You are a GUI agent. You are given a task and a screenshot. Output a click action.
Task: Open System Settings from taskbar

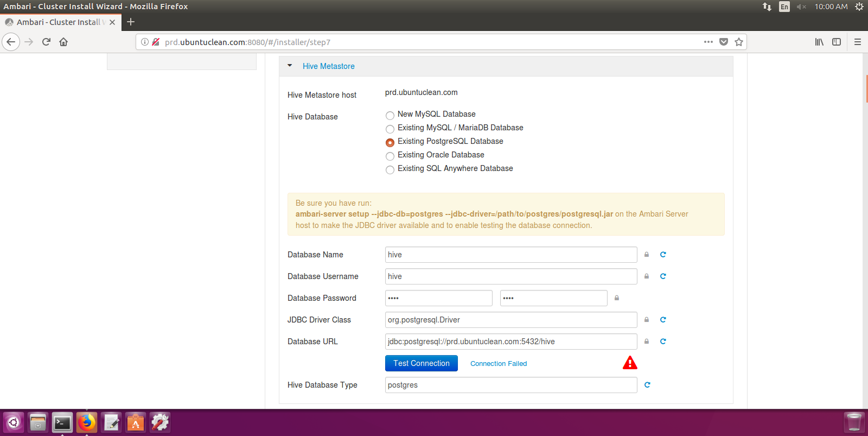click(160, 422)
